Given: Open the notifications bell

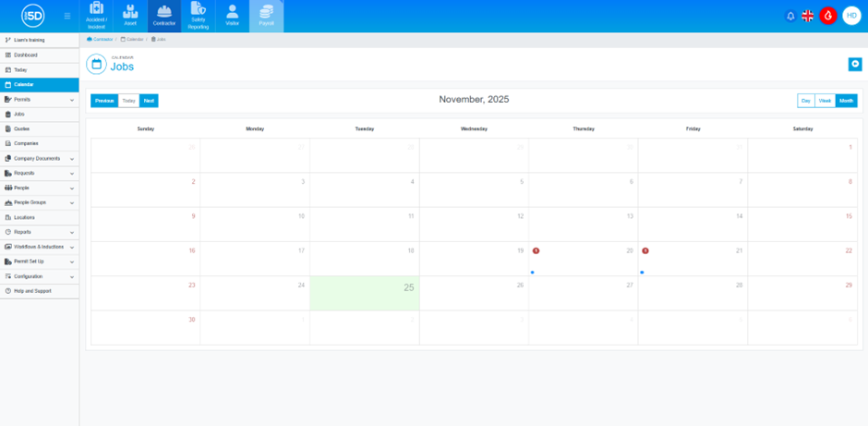Looking at the screenshot, I should [x=790, y=16].
